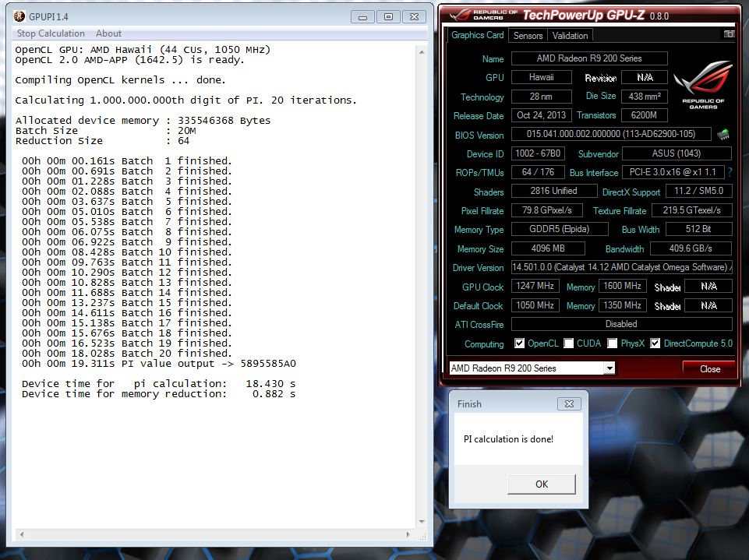
Task: Click the Memory Size value 4096 MB
Action: pos(548,248)
